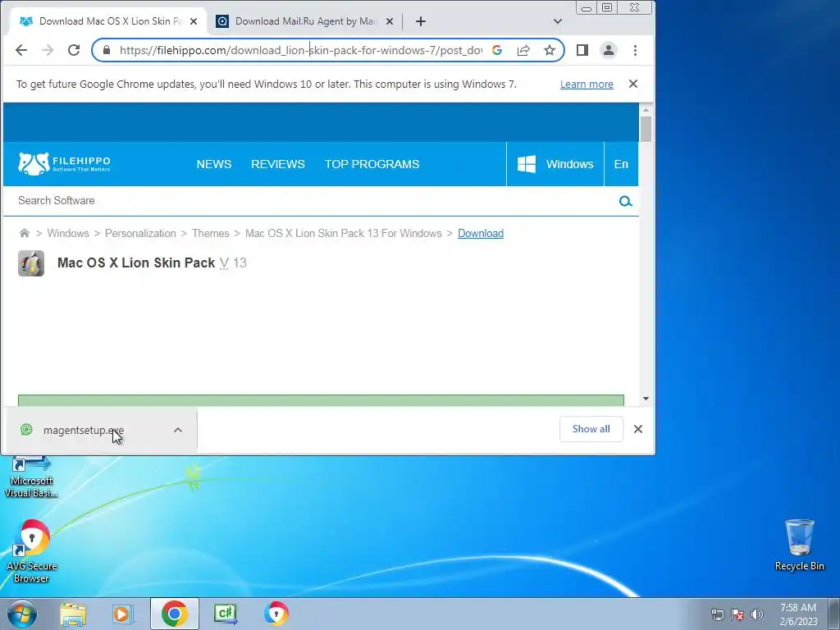Screen dimensions: 840x630
Task: Switch to the Download Mail.Ru Agent tab
Action: pos(305,21)
